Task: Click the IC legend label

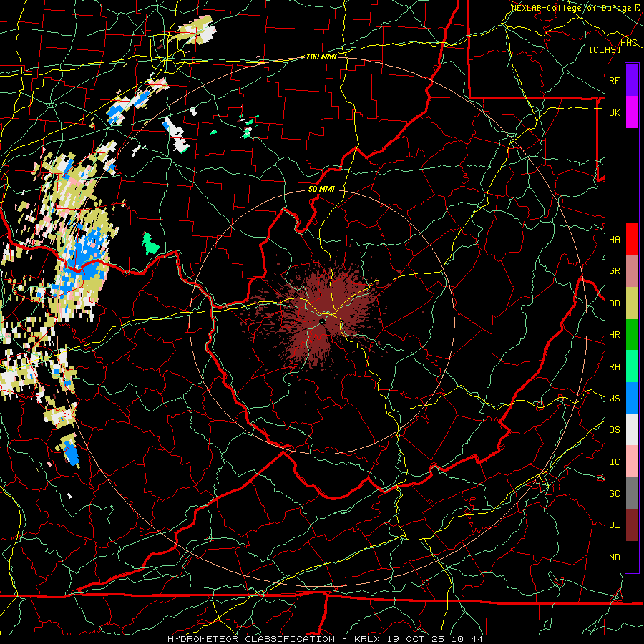Action: tap(614, 462)
